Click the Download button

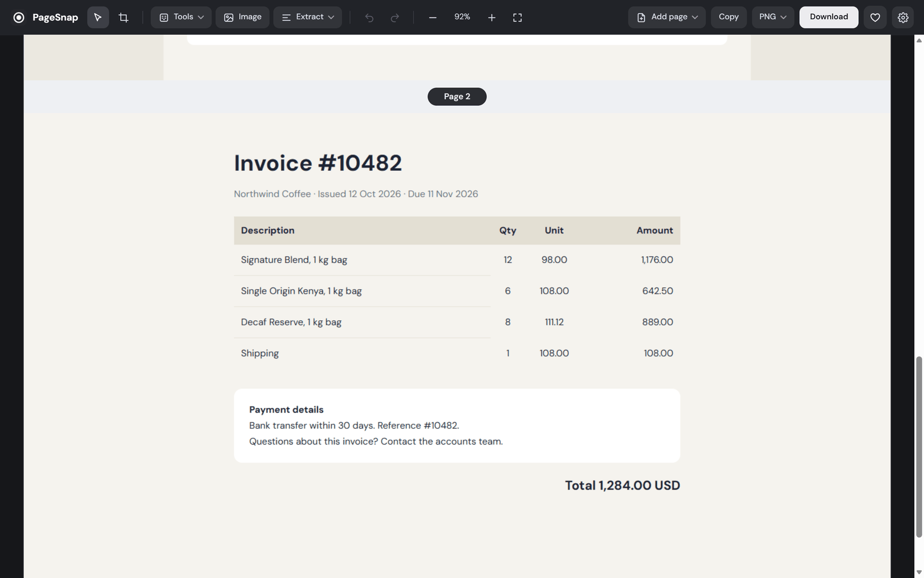(x=829, y=17)
